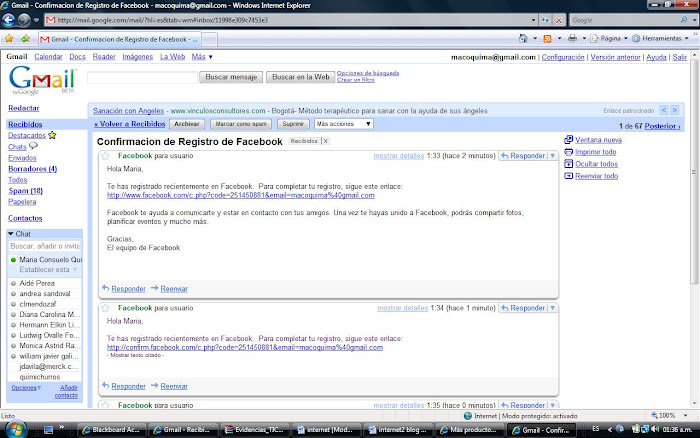Click the Home page icon

(523, 38)
